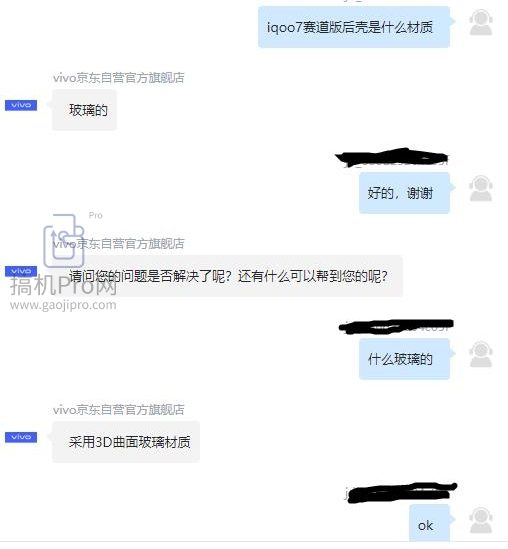Click customer avatar beside 什么玻璃的 message
508x549 pixels.
(x=481, y=354)
